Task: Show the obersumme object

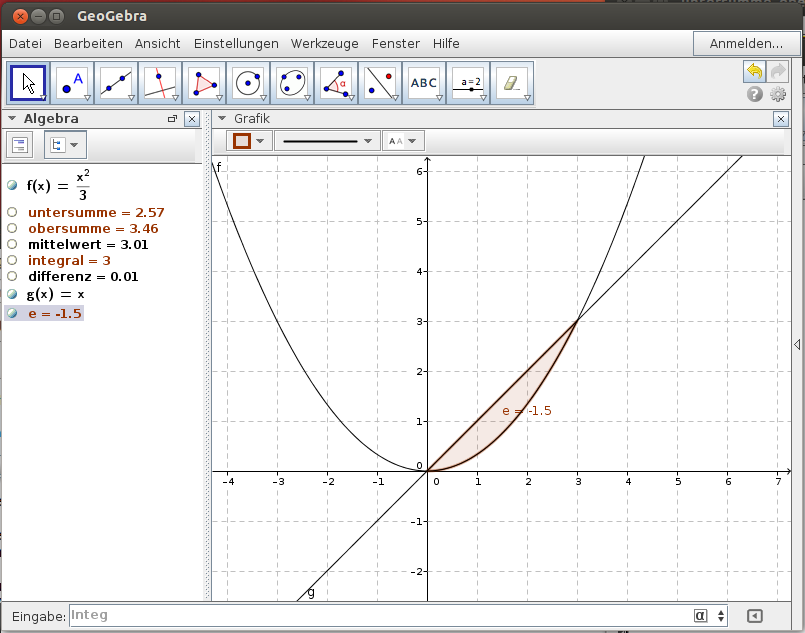Action: (x=12, y=228)
